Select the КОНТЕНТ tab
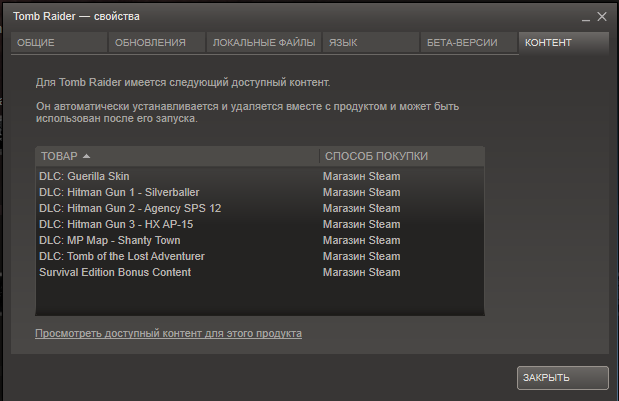 [x=564, y=43]
